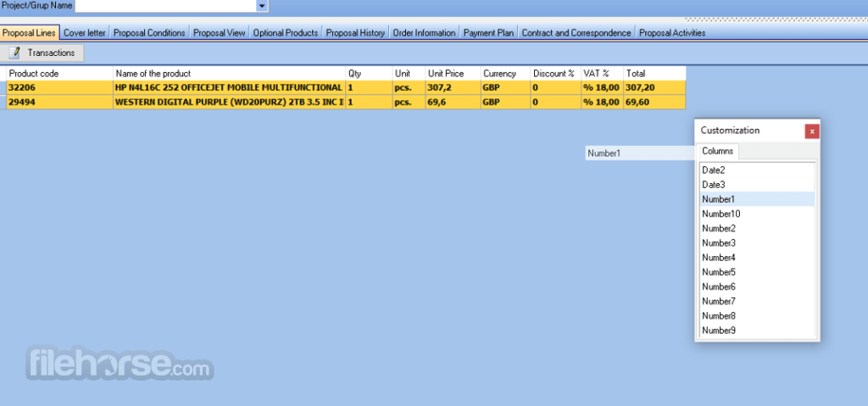Viewport: 868px width, 406px height.
Task: Open the Payment Plan tab
Action: point(489,33)
